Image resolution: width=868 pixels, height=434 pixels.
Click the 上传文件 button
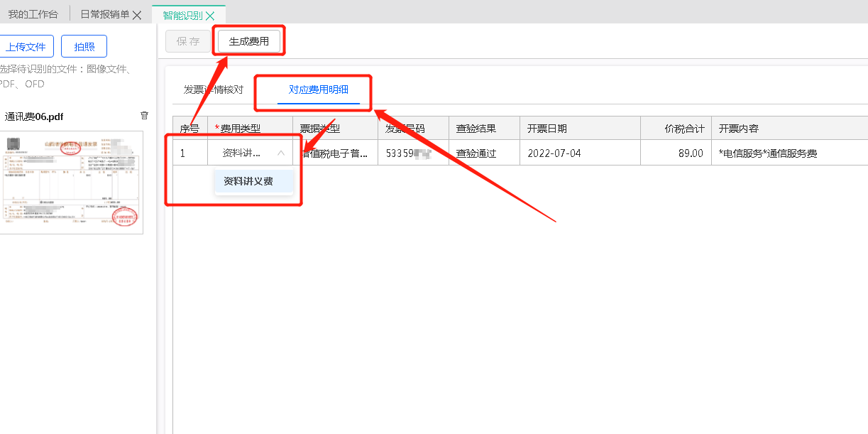(26, 47)
